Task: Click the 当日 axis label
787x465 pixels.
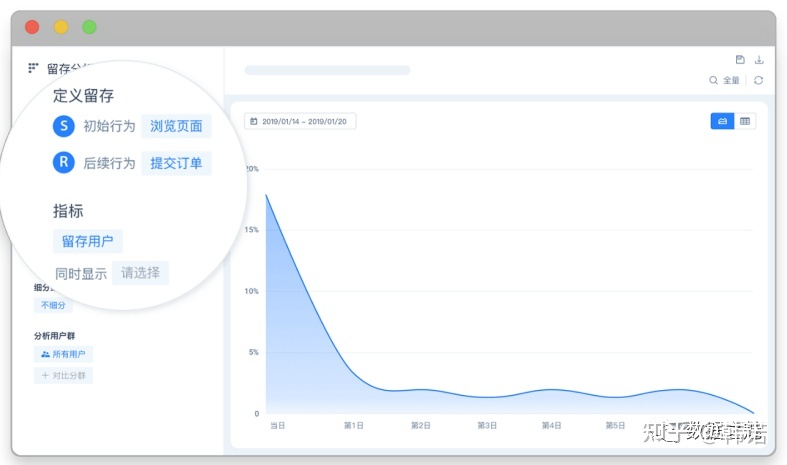Action: pos(278,425)
